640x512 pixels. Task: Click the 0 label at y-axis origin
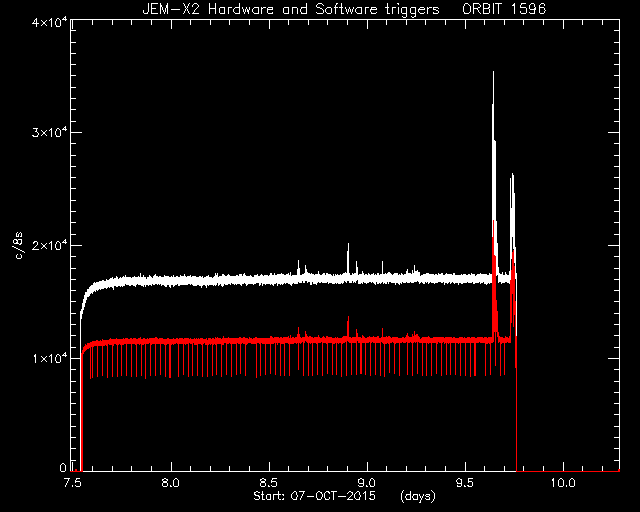tap(63, 468)
